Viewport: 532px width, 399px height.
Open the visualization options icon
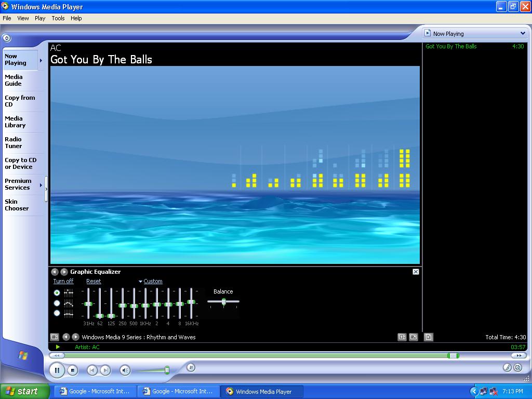point(54,337)
